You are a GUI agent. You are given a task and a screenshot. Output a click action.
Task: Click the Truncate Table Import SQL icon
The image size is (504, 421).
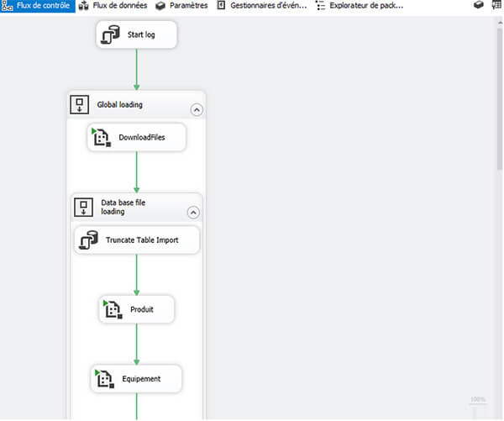(x=89, y=240)
